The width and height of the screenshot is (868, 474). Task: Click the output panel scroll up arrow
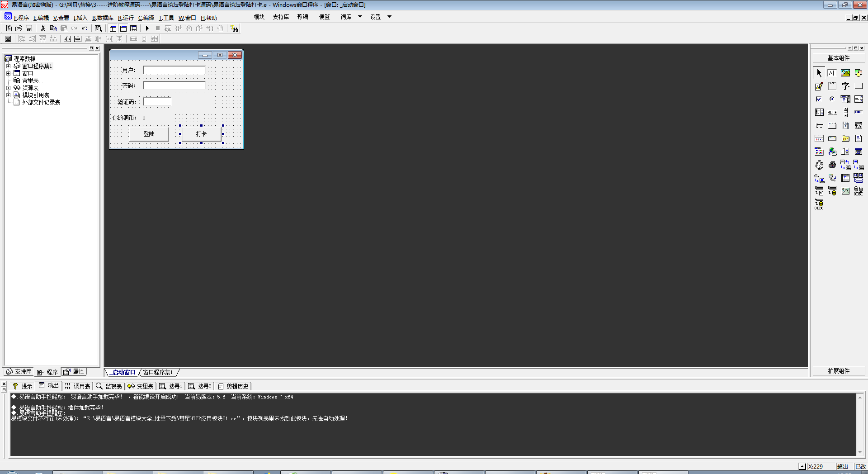coord(860,397)
